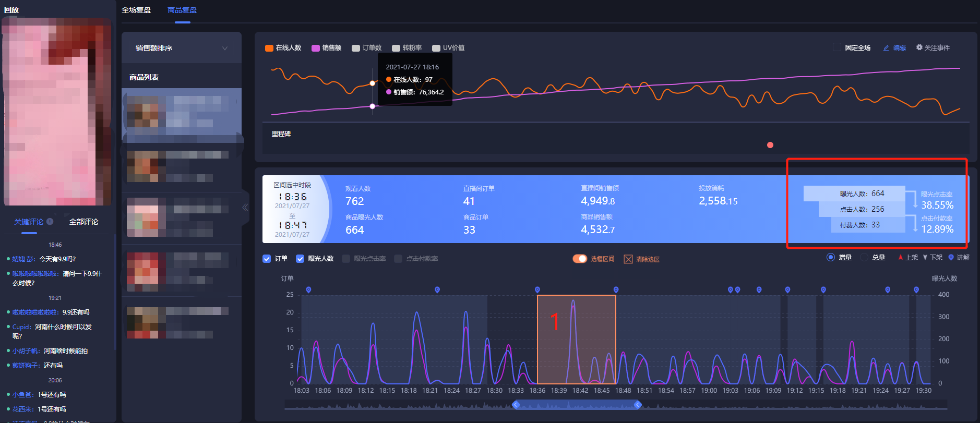Click the 讲解 pin marker above 18:36
This screenshot has width=980, height=423.
(537, 289)
